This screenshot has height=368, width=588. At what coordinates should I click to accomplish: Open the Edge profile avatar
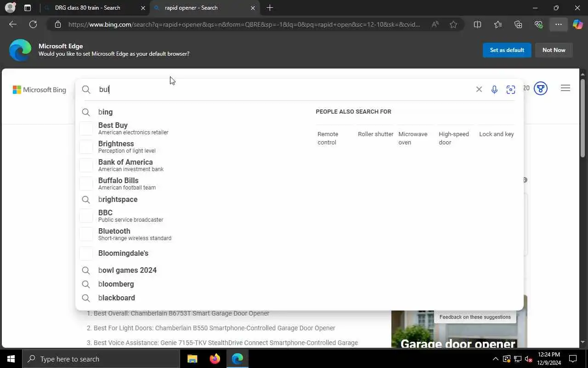[10, 8]
